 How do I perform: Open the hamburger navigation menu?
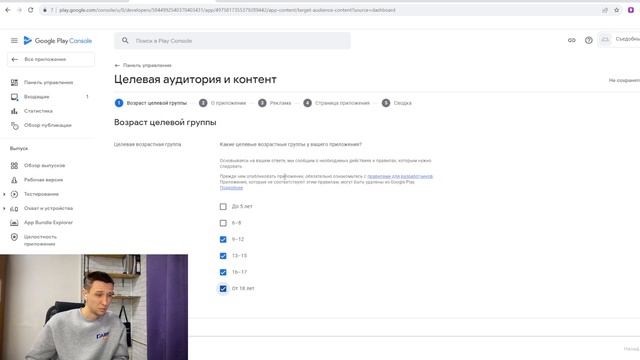click(x=14, y=40)
